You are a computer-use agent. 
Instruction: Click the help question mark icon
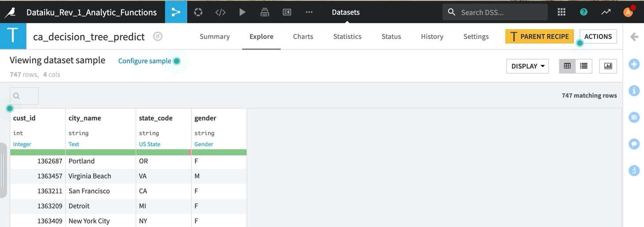(x=584, y=12)
